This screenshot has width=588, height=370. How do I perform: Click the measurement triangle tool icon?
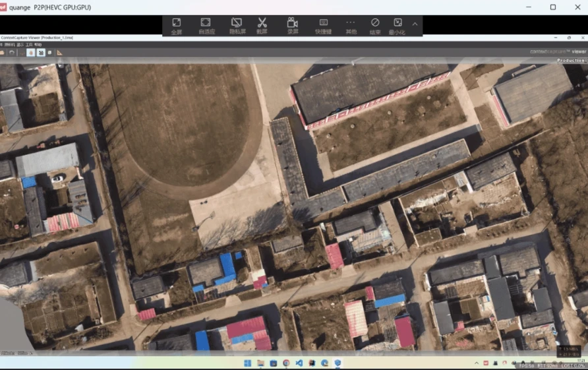point(59,52)
